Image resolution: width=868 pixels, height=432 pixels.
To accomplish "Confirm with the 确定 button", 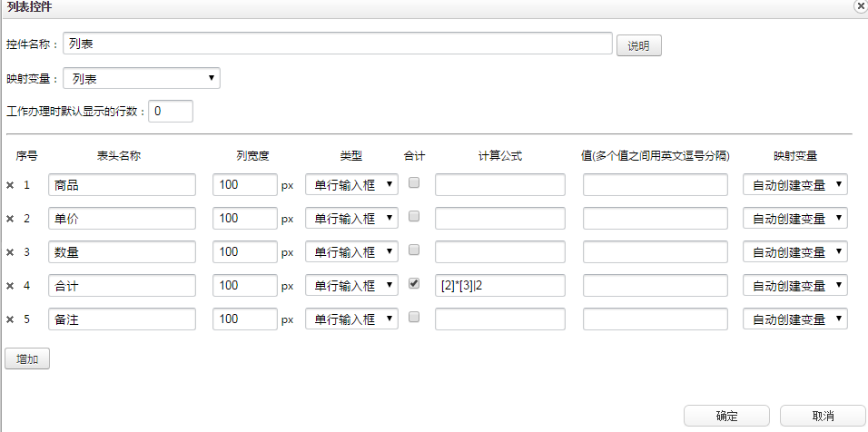I will tap(726, 416).
